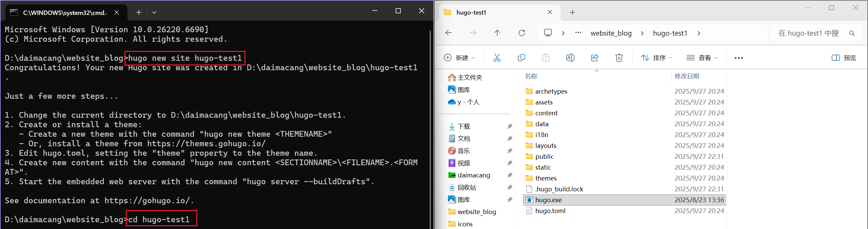
Task: Open the 新建 dropdown menu
Action: point(459,58)
